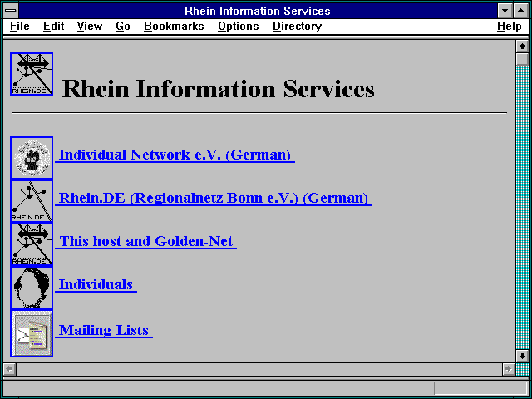Open the Edit menu

[x=53, y=26]
